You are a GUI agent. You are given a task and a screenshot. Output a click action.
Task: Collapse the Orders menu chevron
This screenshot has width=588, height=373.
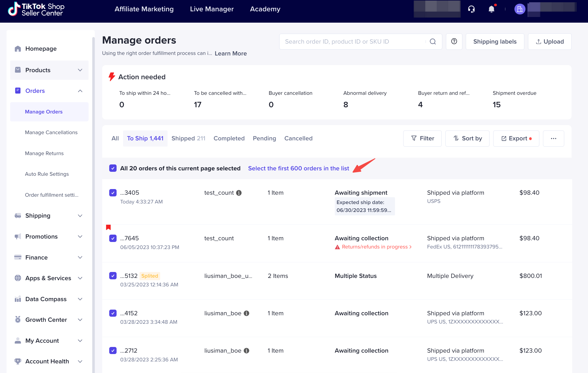tap(80, 91)
